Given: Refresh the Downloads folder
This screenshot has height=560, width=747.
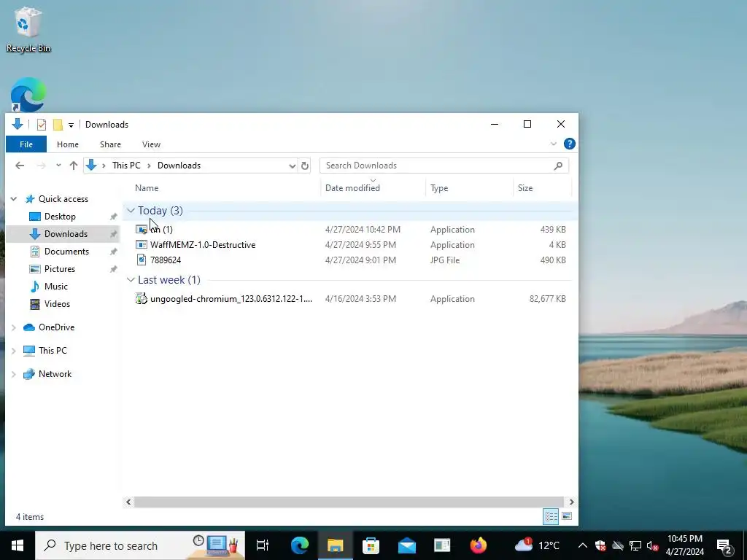Looking at the screenshot, I should [x=305, y=166].
